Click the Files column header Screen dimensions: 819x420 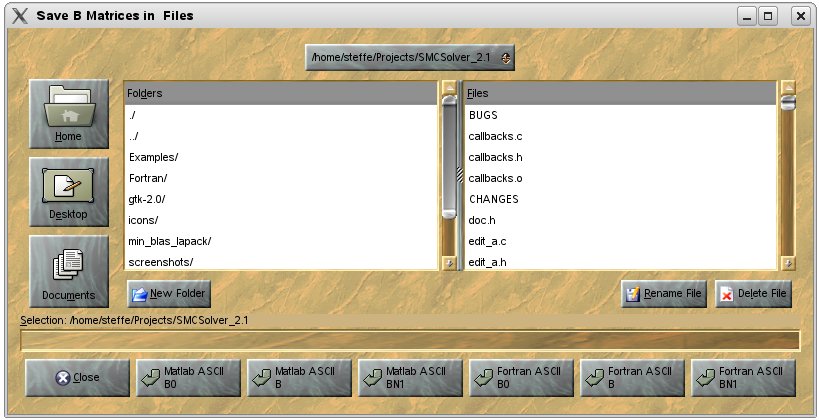click(620, 93)
